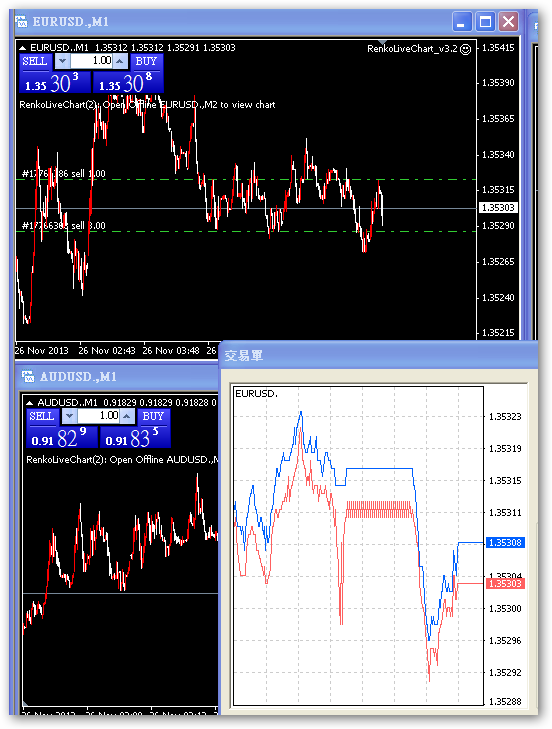The height and width of the screenshot is (729, 552).
Task: Close the EURUSD chart window
Action: click(509, 22)
